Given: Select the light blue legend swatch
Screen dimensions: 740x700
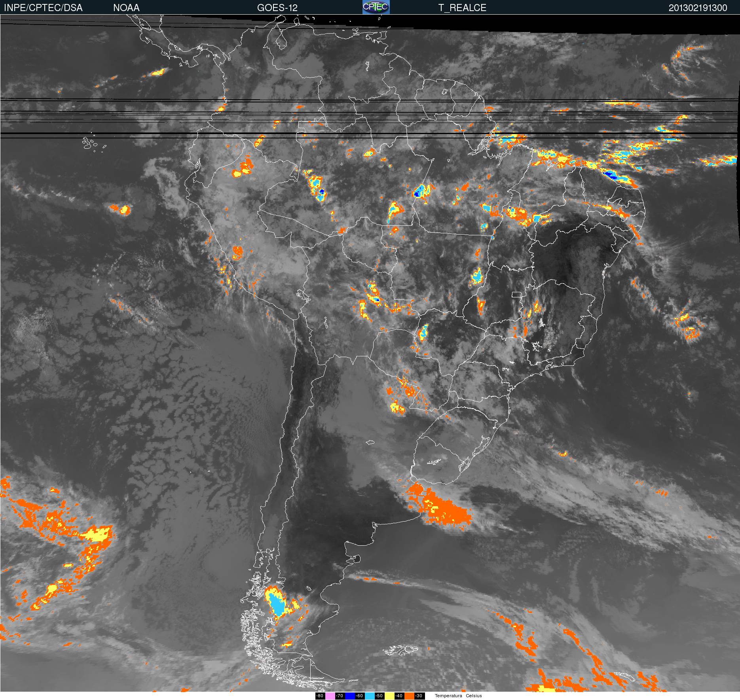Looking at the screenshot, I should 370,696.
